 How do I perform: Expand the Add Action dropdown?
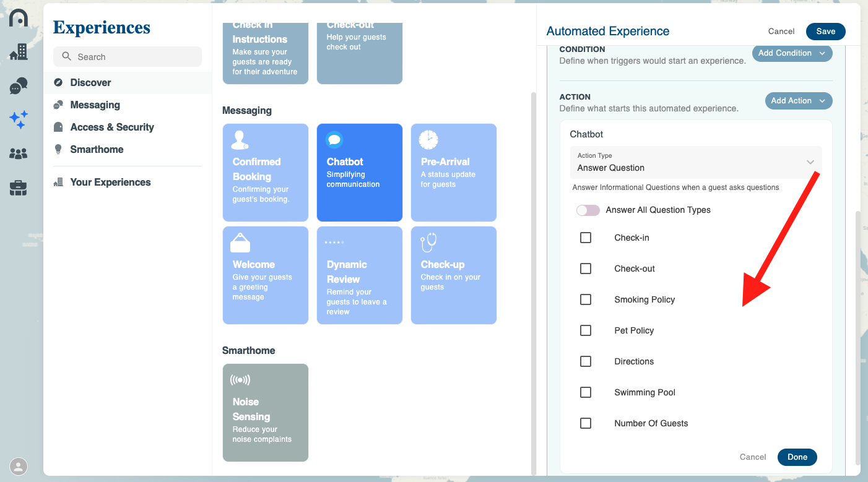tap(798, 101)
